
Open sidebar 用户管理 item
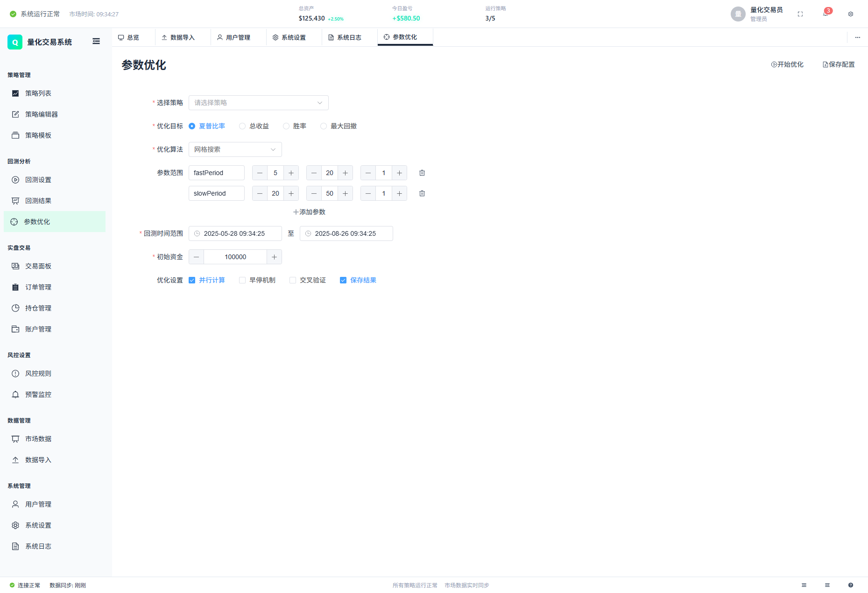pyautogui.click(x=55, y=504)
